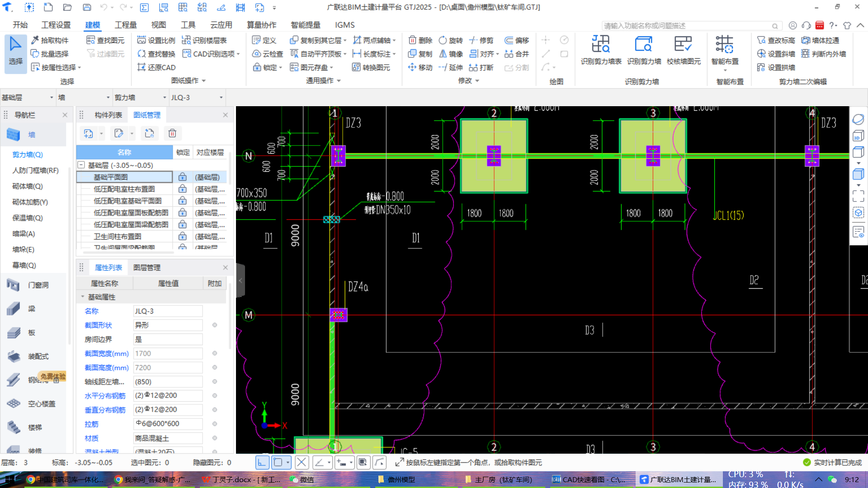868x488 pixels.
Task: Open the 开始 ribbon tab
Action: click(20, 25)
